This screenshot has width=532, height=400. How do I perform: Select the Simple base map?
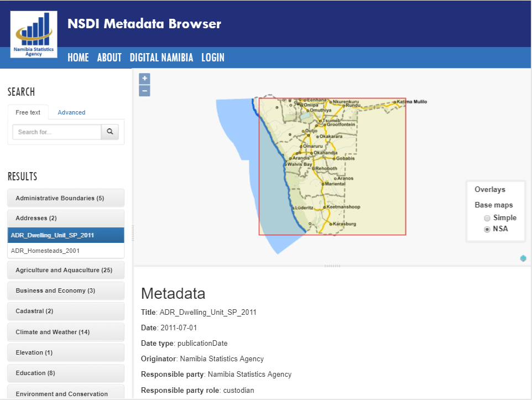487,218
